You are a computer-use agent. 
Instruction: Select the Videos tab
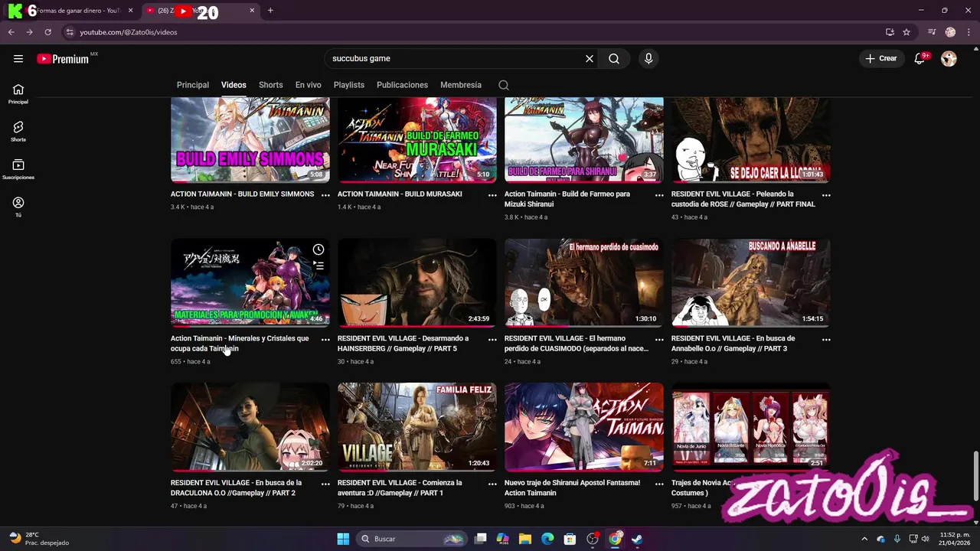pyautogui.click(x=234, y=85)
